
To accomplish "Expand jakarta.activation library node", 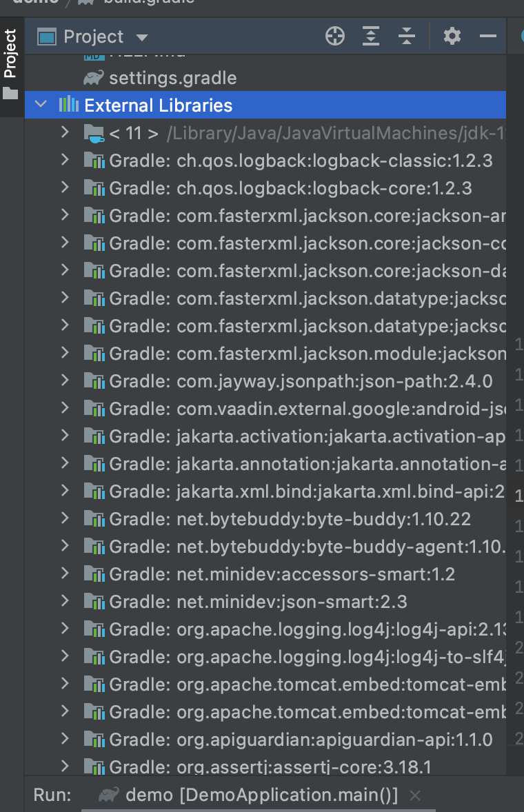I will point(65,436).
